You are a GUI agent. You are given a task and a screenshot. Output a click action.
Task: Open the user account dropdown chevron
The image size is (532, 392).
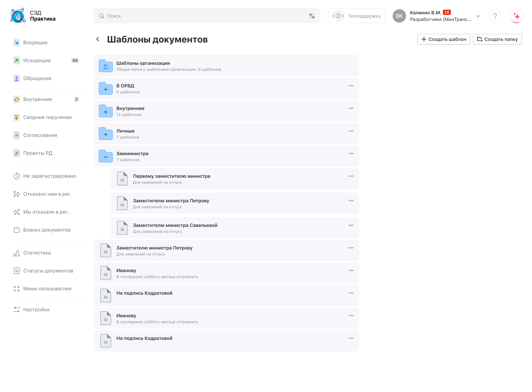pyautogui.click(x=478, y=16)
